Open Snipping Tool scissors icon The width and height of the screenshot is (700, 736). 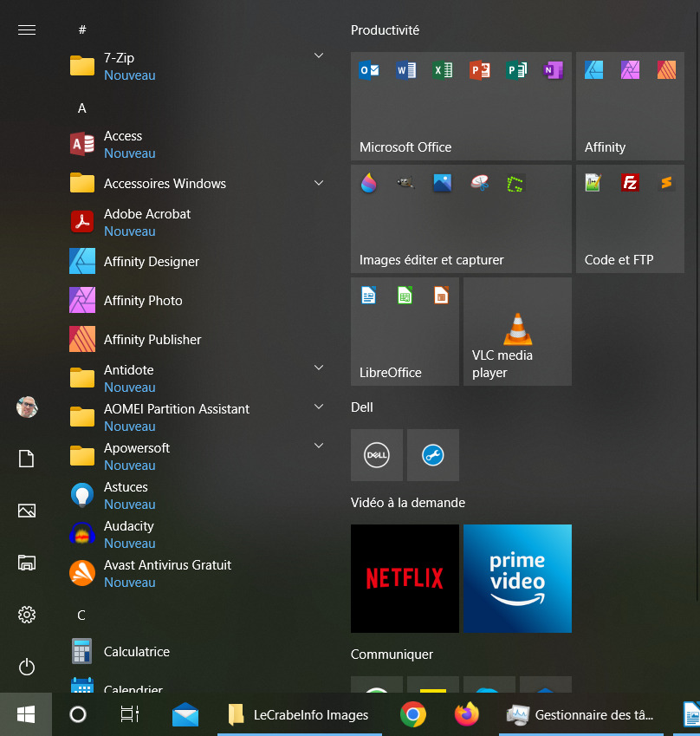(x=479, y=183)
